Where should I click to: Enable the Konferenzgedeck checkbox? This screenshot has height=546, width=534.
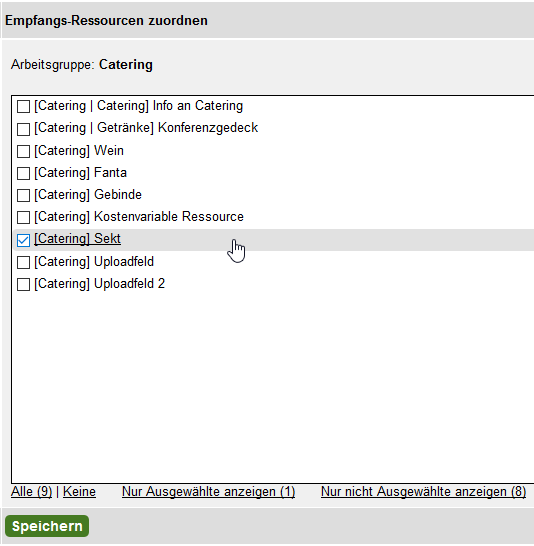[x=23, y=129]
